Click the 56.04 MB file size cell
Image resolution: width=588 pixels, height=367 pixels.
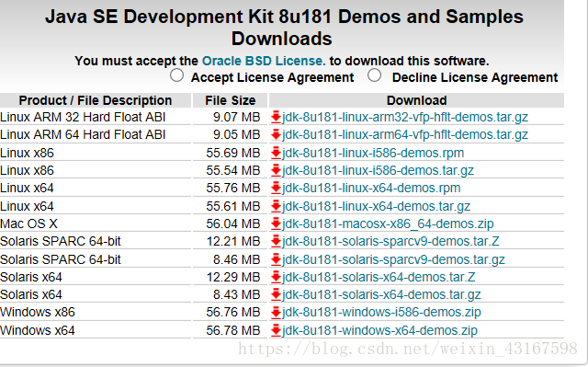[230, 224]
